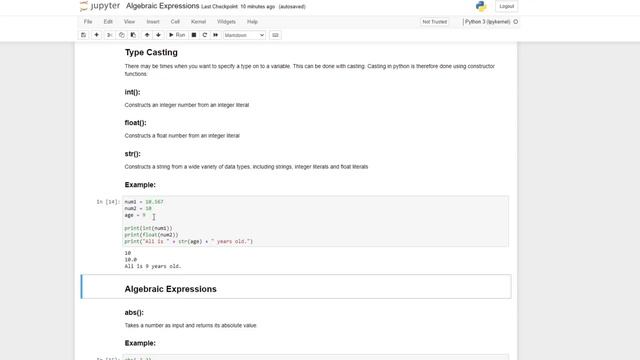Click Python 3 (ipykernel) kernel name
Image resolution: width=640 pixels, height=360 pixels.
pyautogui.click(x=487, y=22)
